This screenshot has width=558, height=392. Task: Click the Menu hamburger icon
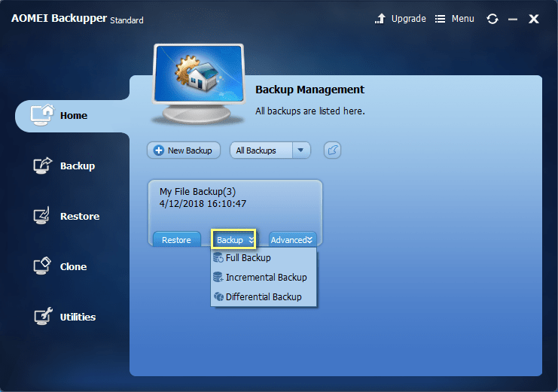click(440, 19)
